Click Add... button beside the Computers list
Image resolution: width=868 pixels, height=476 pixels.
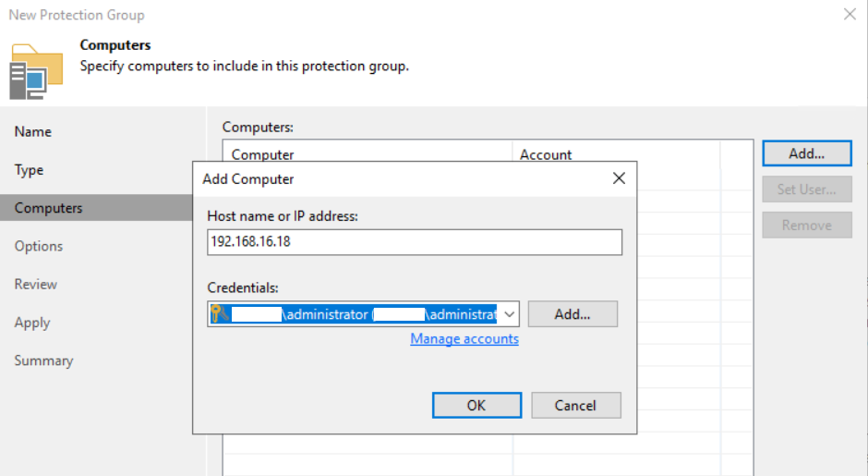pyautogui.click(x=806, y=153)
